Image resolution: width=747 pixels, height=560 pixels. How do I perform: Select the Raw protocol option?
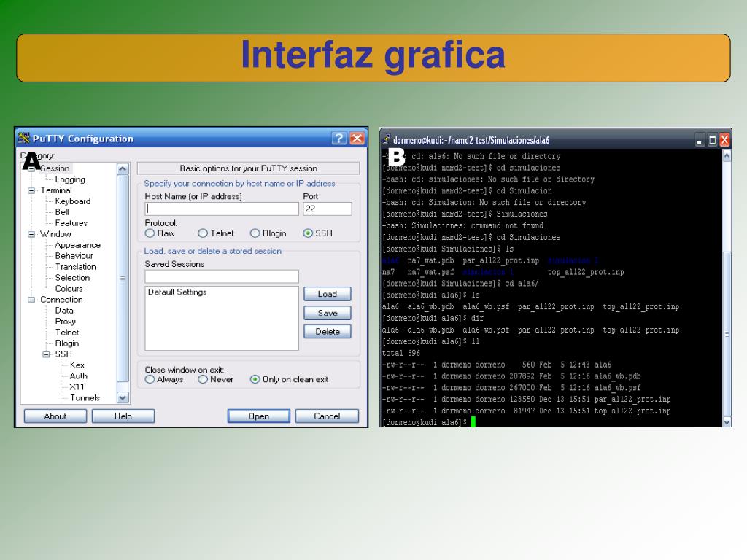150,233
